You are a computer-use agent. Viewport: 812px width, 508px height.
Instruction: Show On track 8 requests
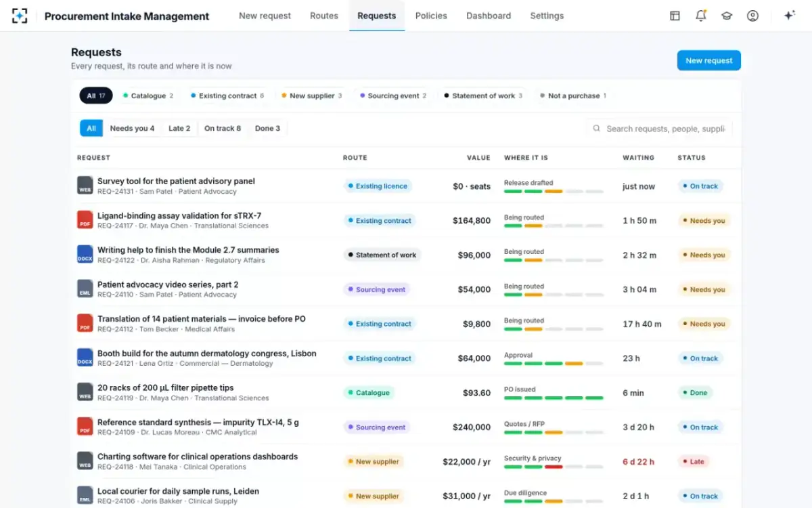[x=223, y=128]
